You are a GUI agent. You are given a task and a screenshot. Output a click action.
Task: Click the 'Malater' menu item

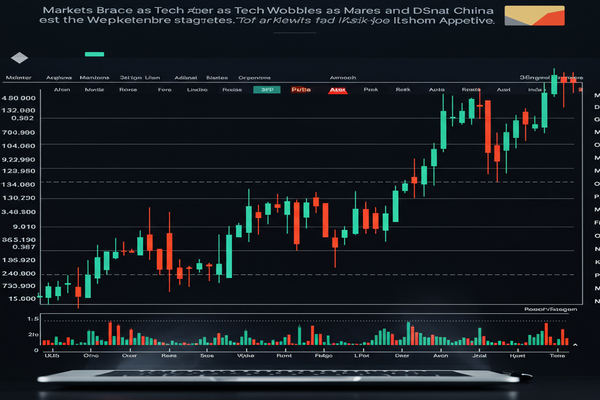pyautogui.click(x=18, y=78)
